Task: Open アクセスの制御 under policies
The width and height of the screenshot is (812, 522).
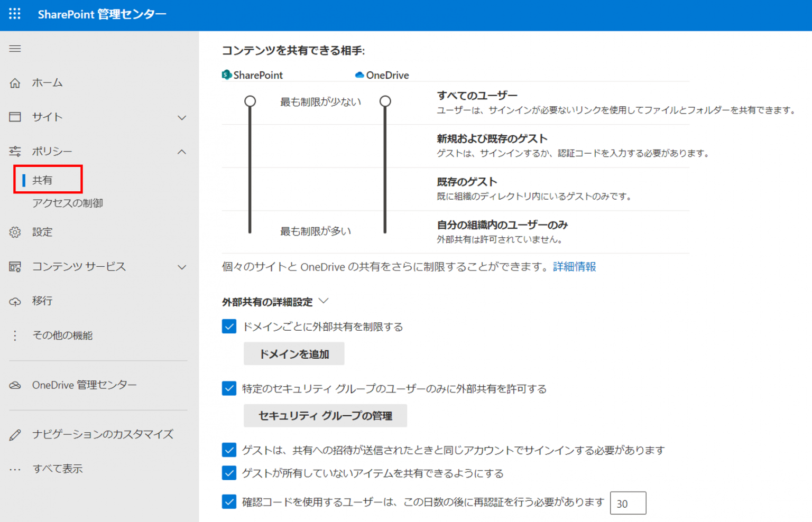Action: tap(68, 203)
